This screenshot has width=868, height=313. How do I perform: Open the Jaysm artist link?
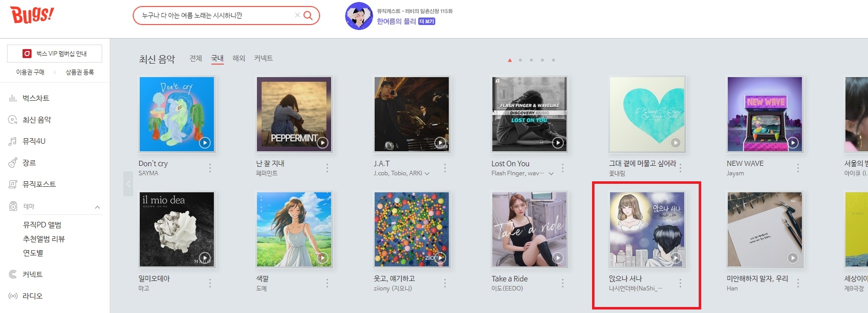[735, 173]
